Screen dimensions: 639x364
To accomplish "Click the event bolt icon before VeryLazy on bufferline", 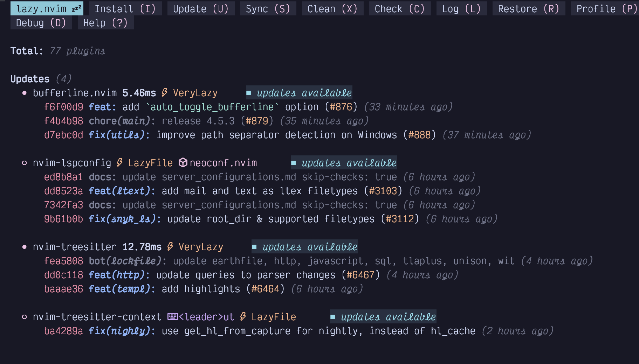I will (164, 93).
